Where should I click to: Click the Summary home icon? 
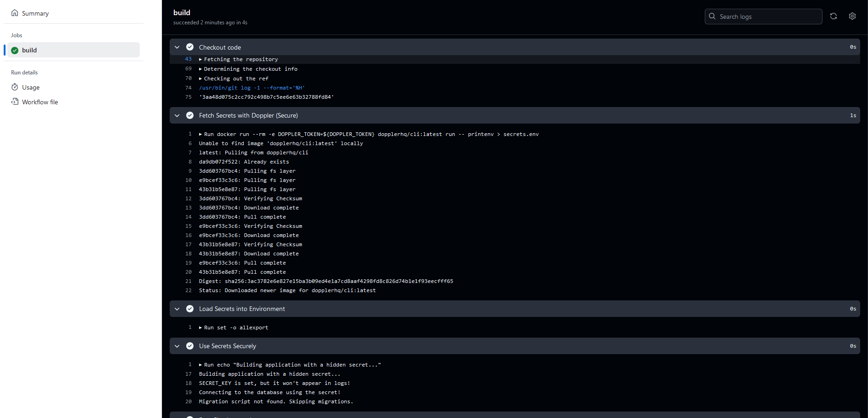click(15, 13)
